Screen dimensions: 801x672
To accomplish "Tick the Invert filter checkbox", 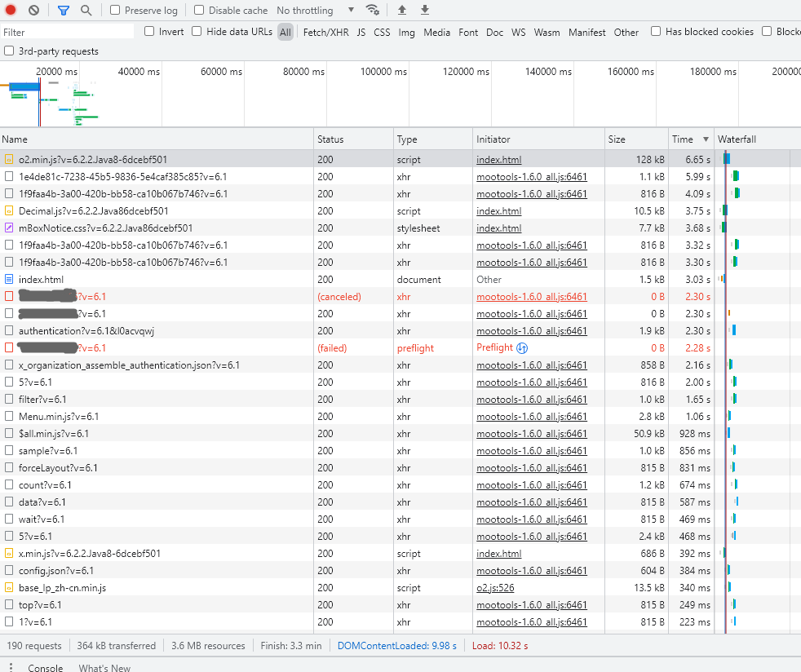I will pos(149,32).
